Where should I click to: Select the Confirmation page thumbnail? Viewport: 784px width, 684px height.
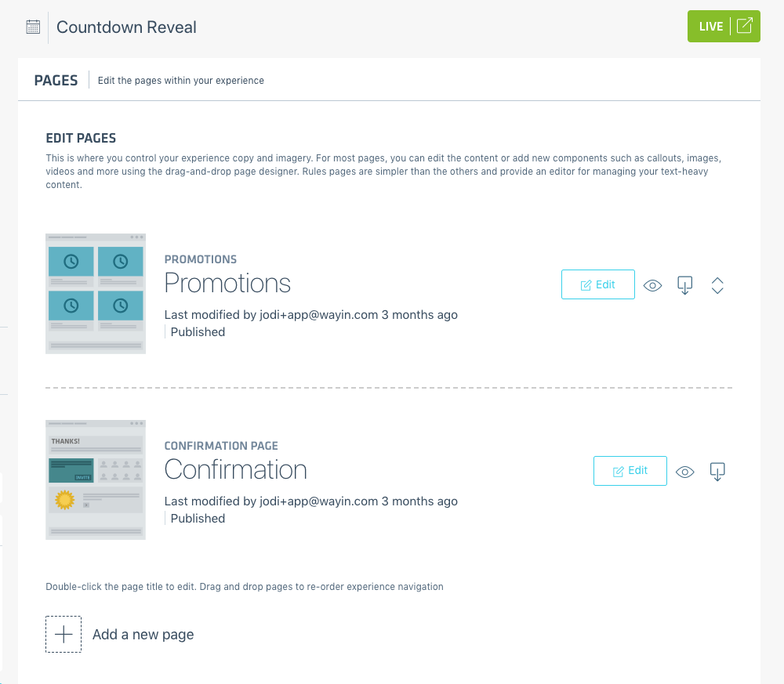[x=96, y=480]
